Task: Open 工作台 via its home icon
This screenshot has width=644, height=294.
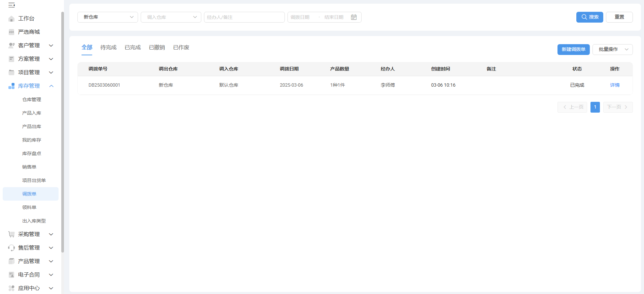Action: [x=11, y=19]
